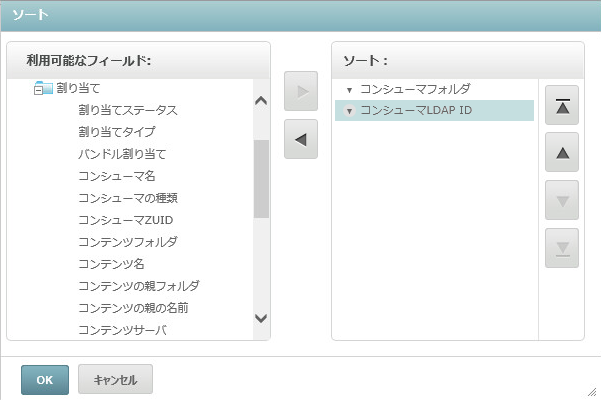Viewport: 601px width, 400px height.
Task: Click the 割り当て folder icon
Action: click(x=46, y=88)
